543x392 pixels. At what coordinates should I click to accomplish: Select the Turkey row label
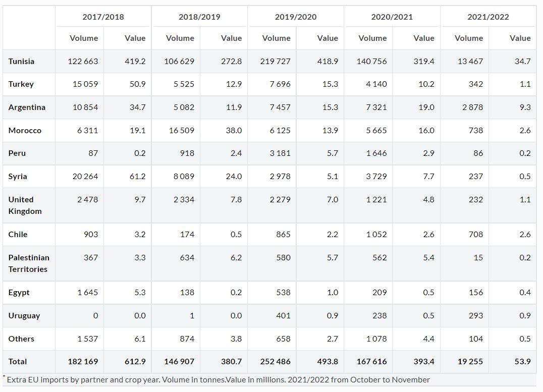21,84
